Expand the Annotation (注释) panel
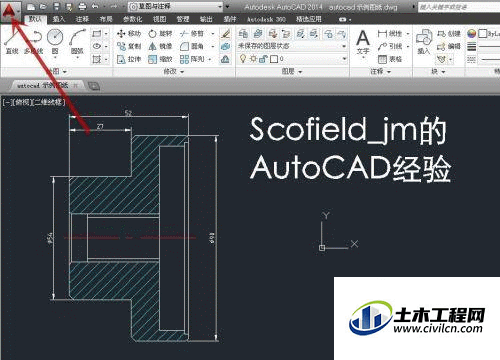Screen dimensions: 500x360 381,71
